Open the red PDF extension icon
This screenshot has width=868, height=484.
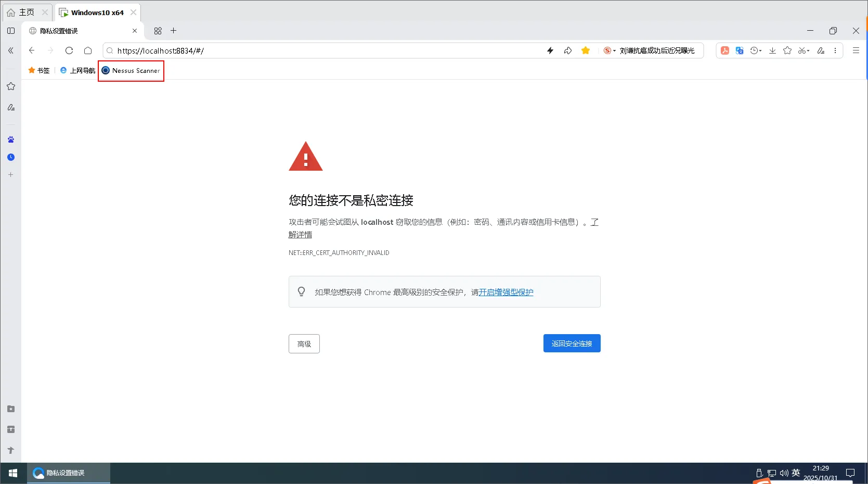coord(724,50)
